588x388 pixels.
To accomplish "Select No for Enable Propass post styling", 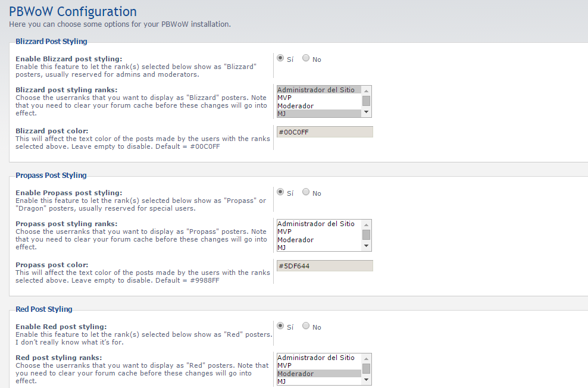I will point(306,192).
